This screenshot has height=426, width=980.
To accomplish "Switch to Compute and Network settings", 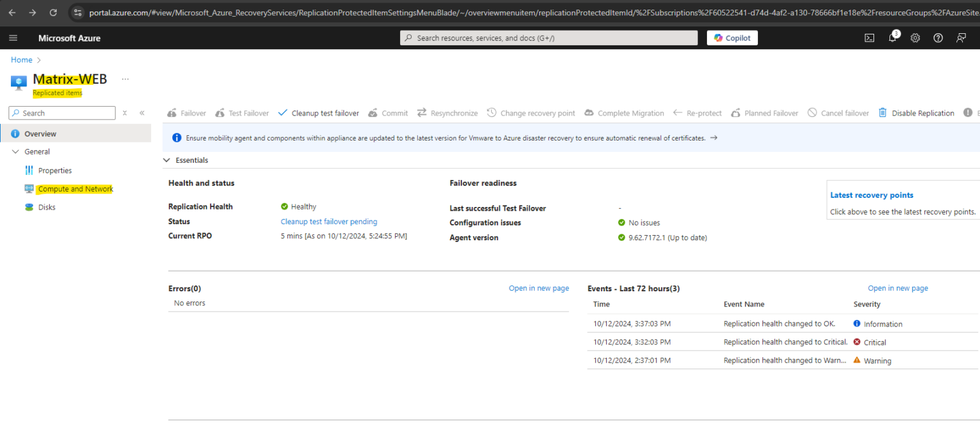I will [75, 188].
